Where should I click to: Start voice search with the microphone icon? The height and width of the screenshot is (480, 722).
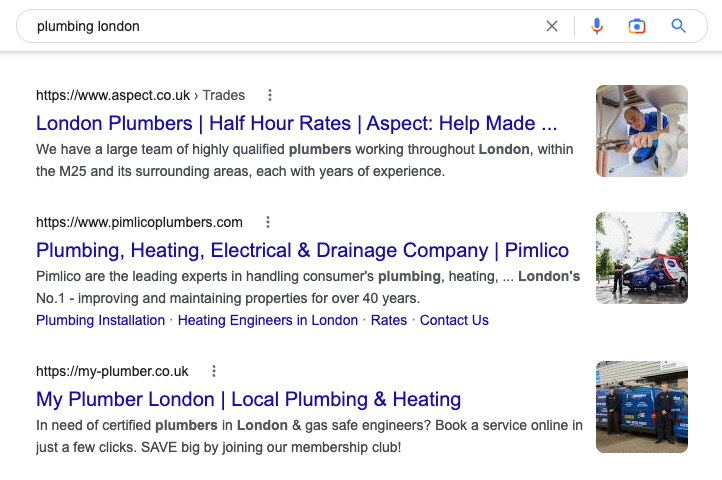point(597,26)
